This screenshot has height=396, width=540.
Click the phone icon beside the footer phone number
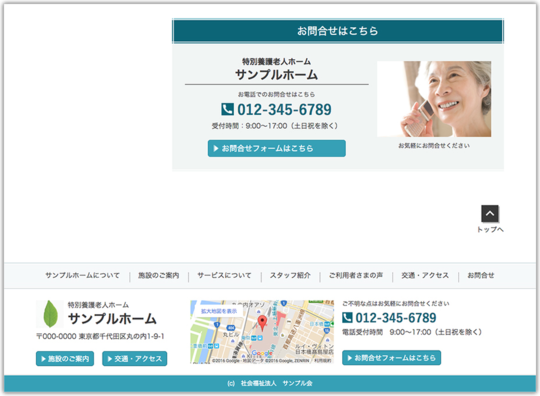(x=347, y=317)
